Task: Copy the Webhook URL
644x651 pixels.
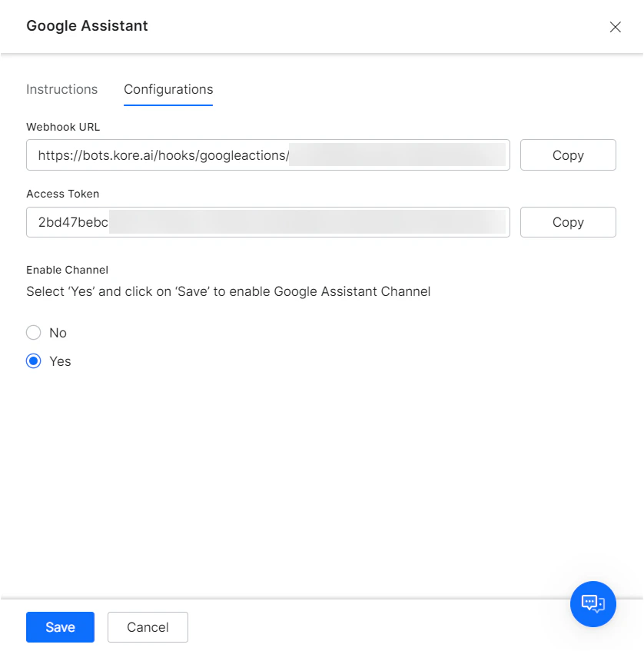Action: tap(568, 155)
